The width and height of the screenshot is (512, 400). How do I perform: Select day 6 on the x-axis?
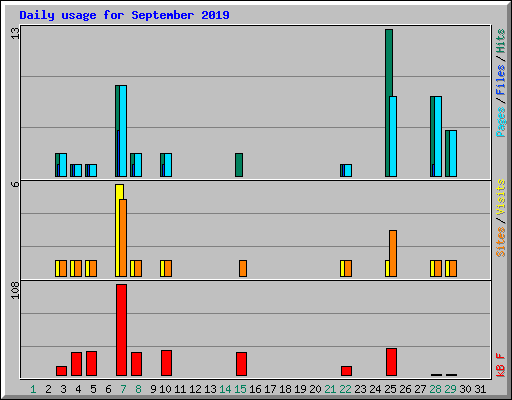pos(108,389)
